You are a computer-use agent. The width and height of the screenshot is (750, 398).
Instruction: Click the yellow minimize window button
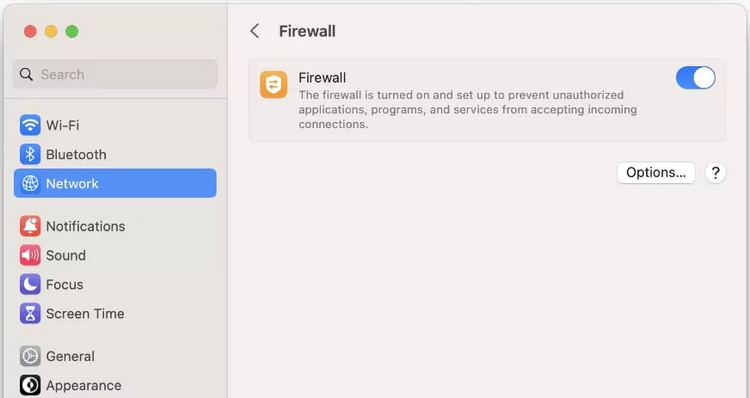[x=51, y=32]
